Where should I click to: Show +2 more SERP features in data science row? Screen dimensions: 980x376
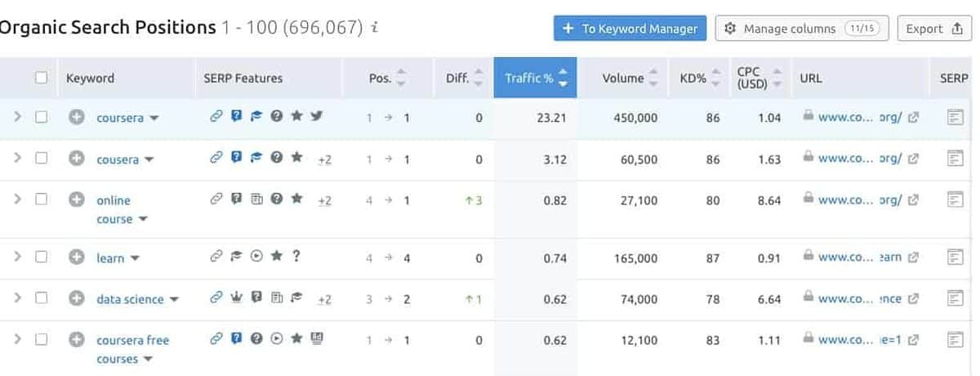point(324,300)
